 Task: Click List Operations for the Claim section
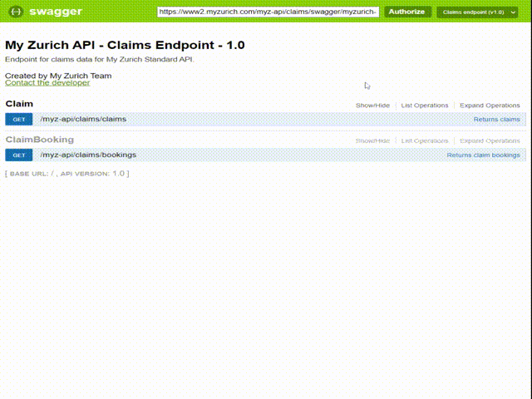(425, 106)
